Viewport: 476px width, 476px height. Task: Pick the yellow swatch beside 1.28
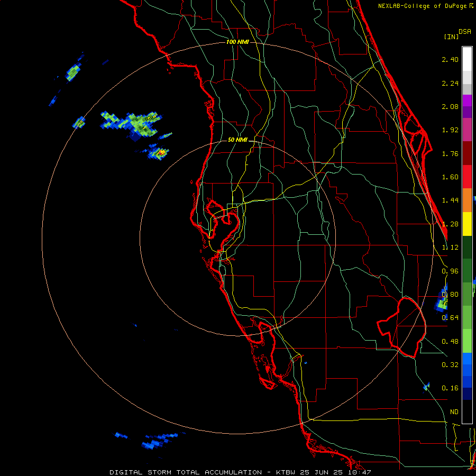(x=467, y=224)
